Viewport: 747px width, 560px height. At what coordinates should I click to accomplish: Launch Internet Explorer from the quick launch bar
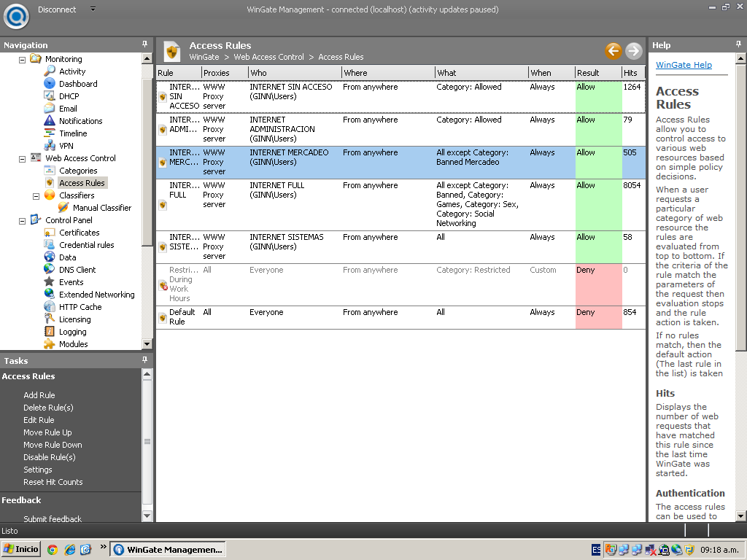pyautogui.click(x=69, y=550)
